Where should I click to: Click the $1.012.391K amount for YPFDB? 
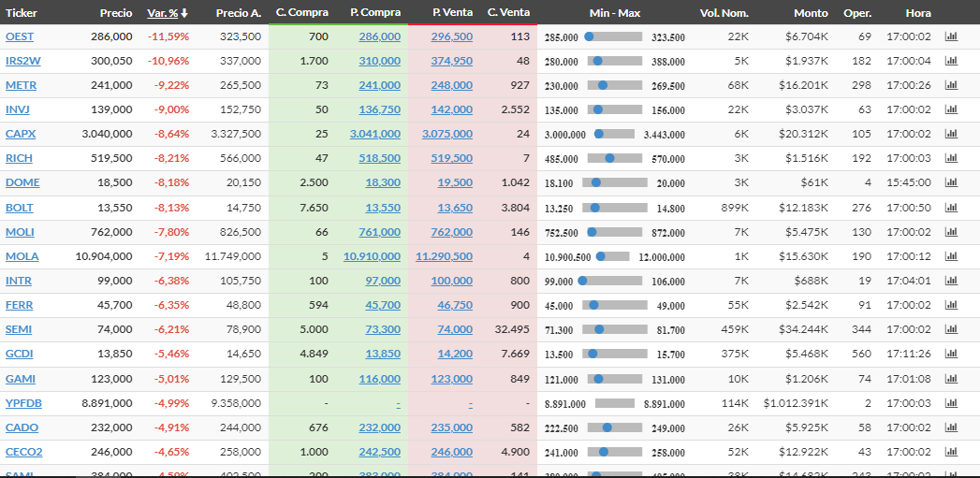pyautogui.click(x=796, y=404)
